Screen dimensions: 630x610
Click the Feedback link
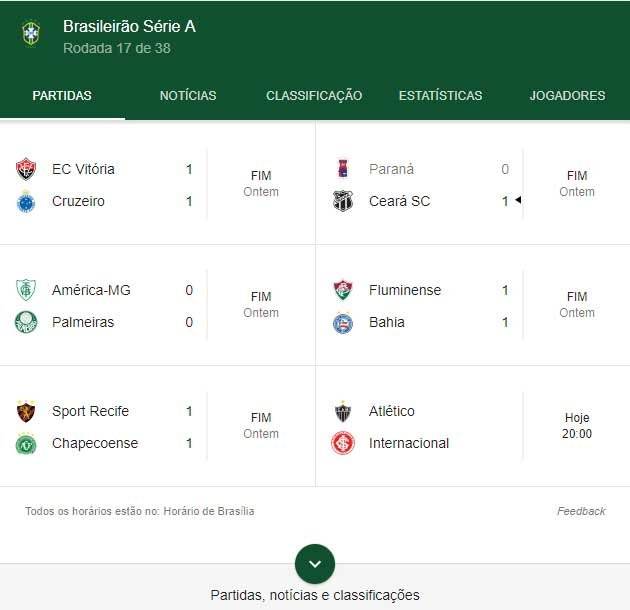581,511
